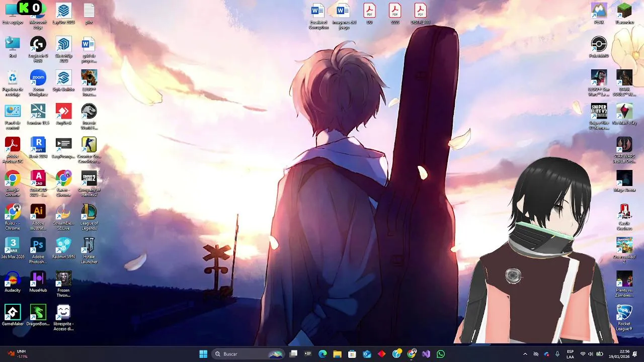Select the libresprite shortcut icon
Image resolution: width=644 pixels, height=362 pixels.
coord(63,318)
